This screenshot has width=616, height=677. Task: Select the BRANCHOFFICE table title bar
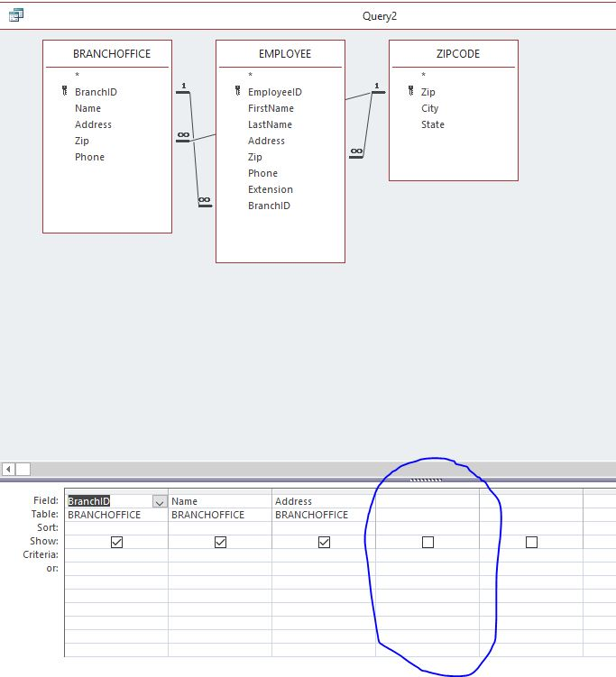[x=107, y=54]
